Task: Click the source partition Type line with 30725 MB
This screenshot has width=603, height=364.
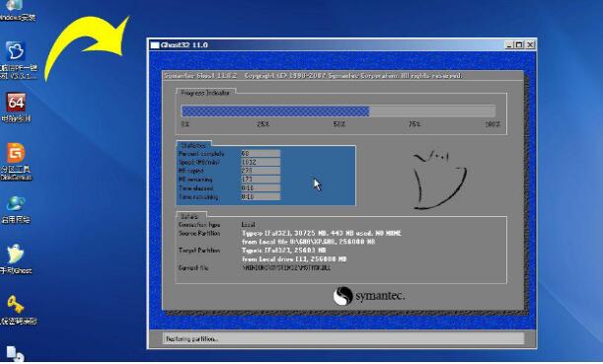Action: (322, 234)
